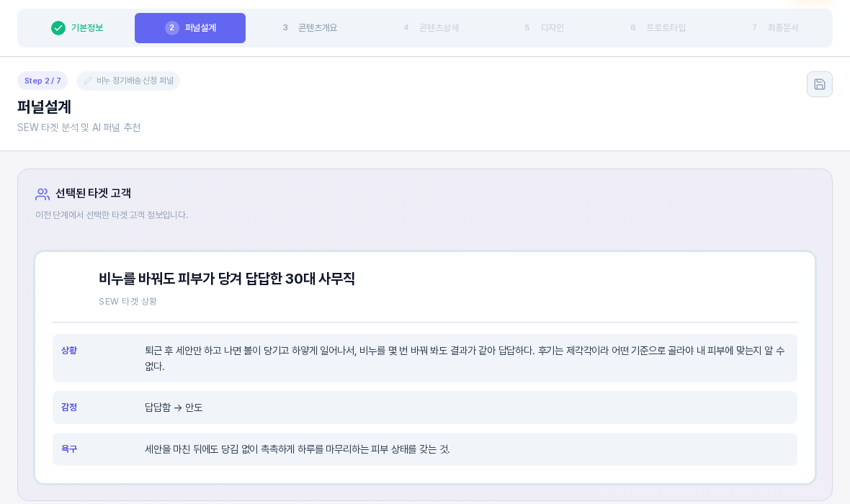Click the 비누 정기배송 신청 퍼널 name chip
This screenshot has width=850, height=504.
[x=128, y=81]
